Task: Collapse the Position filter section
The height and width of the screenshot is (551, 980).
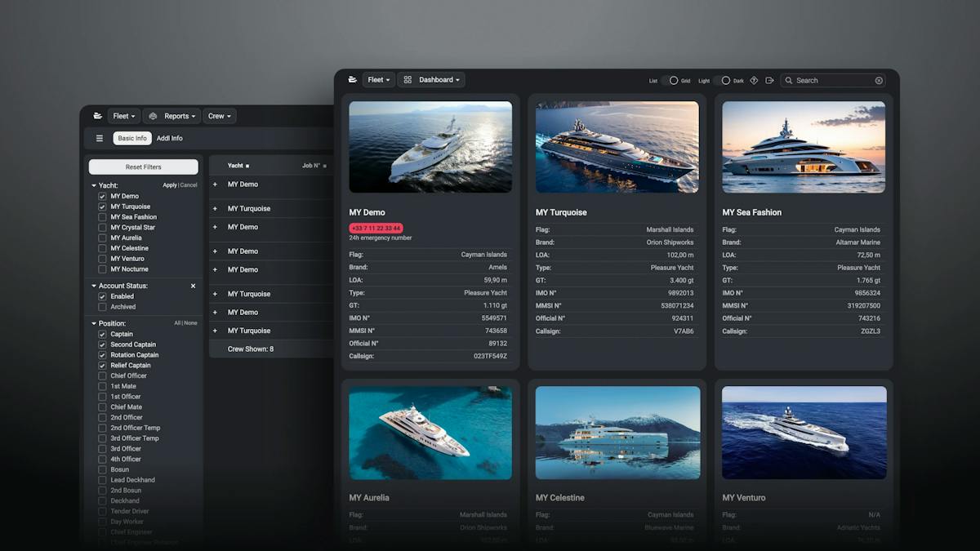Action: (94, 323)
